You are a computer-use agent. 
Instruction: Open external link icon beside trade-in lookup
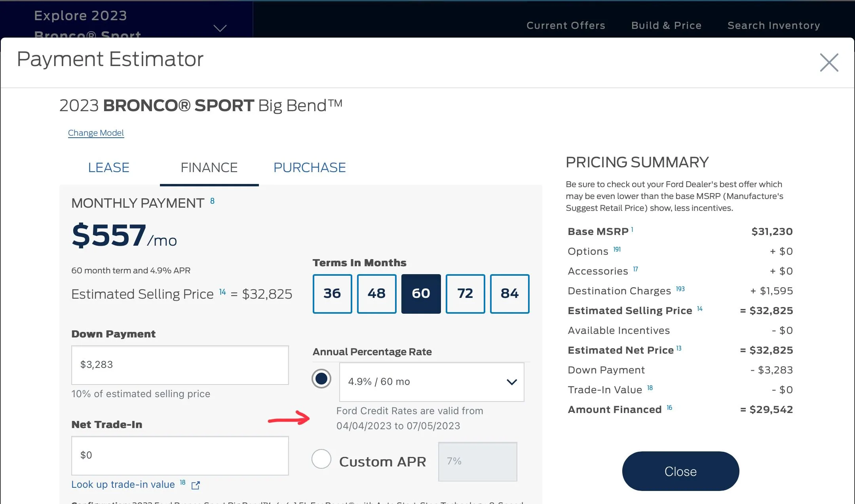click(x=196, y=485)
